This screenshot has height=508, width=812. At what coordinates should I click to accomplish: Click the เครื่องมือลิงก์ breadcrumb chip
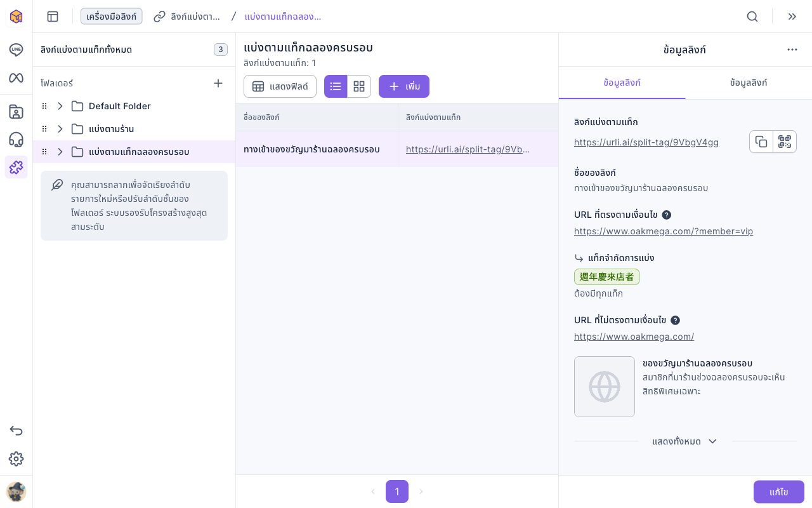coord(112,17)
